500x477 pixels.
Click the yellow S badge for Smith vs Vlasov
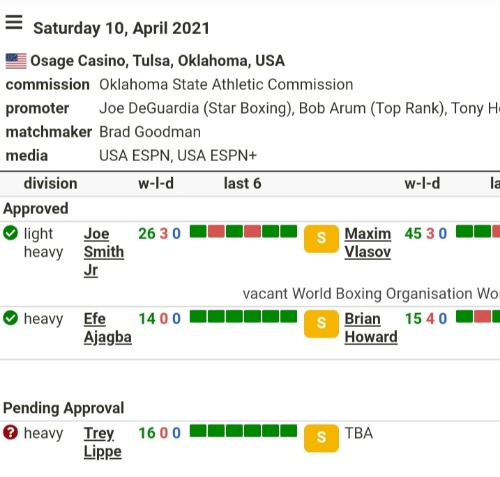pos(321,239)
